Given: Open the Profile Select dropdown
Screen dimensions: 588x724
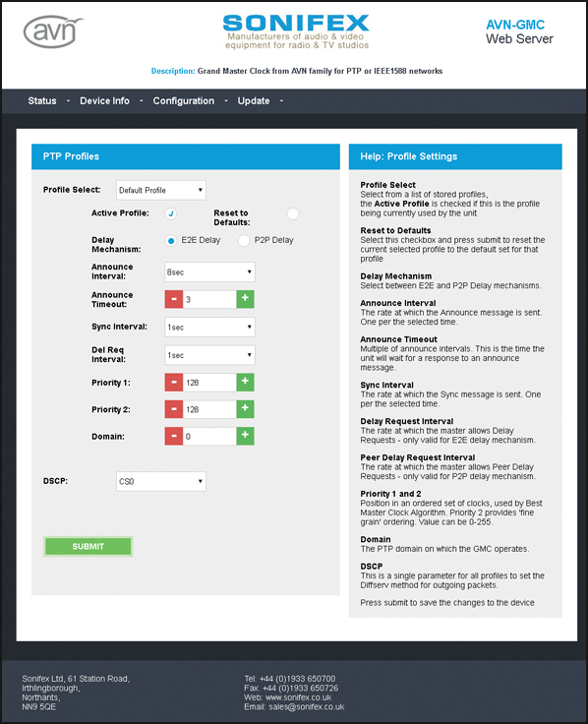Looking at the screenshot, I should pyautogui.click(x=161, y=190).
